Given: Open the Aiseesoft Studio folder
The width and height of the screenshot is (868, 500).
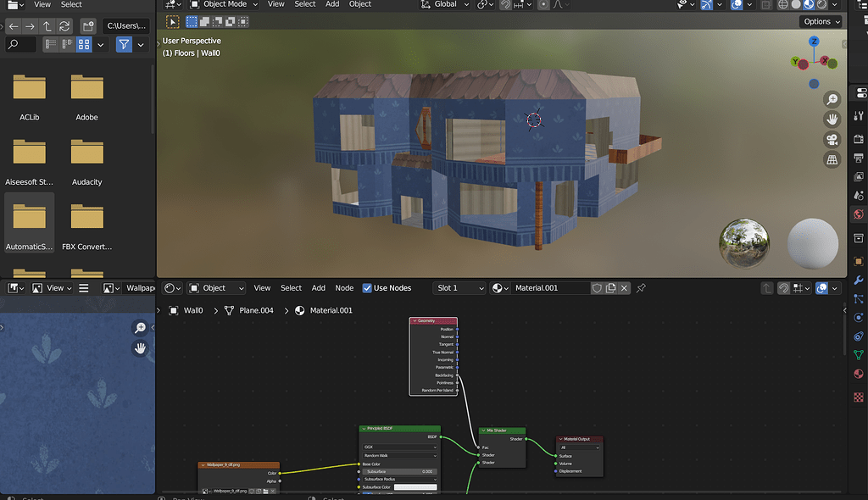Looking at the screenshot, I should [30, 161].
